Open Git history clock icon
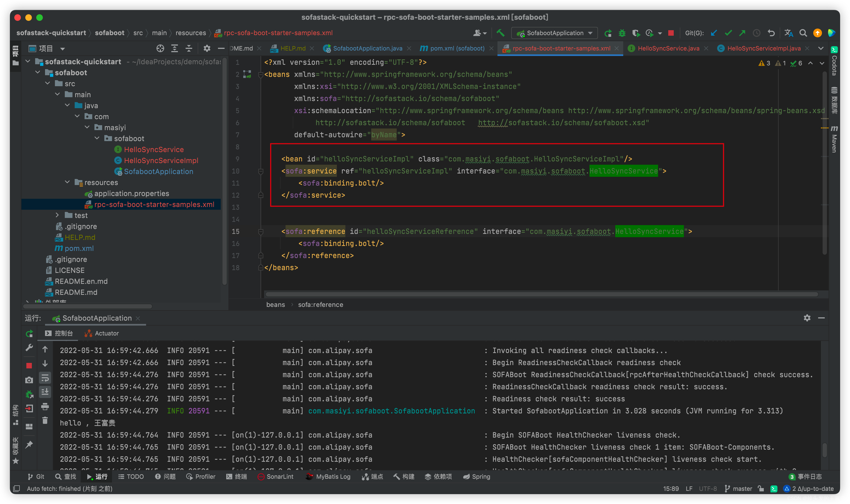Image resolution: width=850 pixels, height=504 pixels. coord(756,33)
